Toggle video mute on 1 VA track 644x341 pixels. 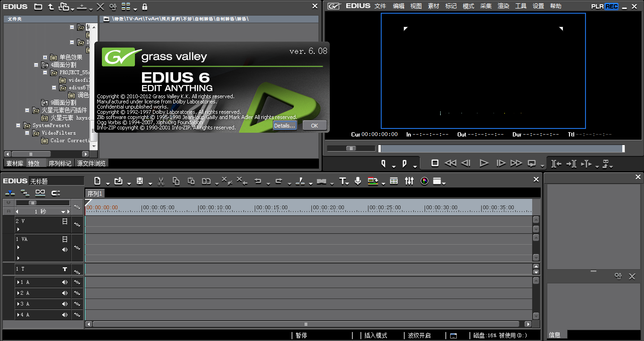click(65, 239)
